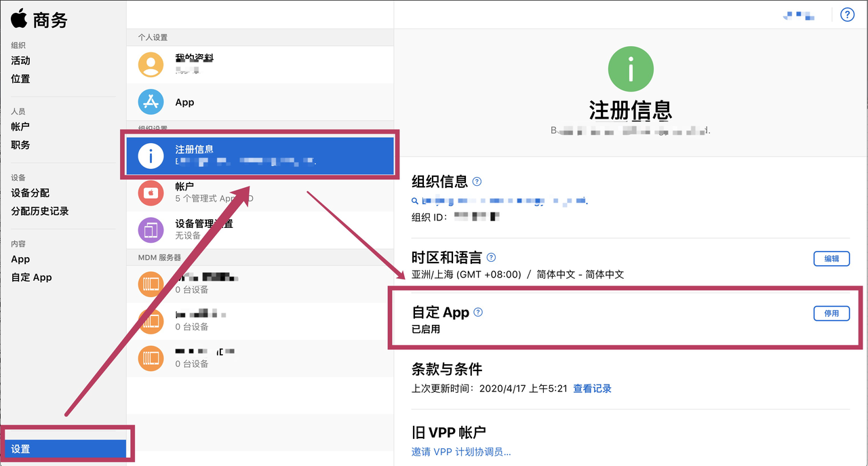This screenshot has width=868, height=466.
Task: Click 已启用 status text
Action: [426, 329]
